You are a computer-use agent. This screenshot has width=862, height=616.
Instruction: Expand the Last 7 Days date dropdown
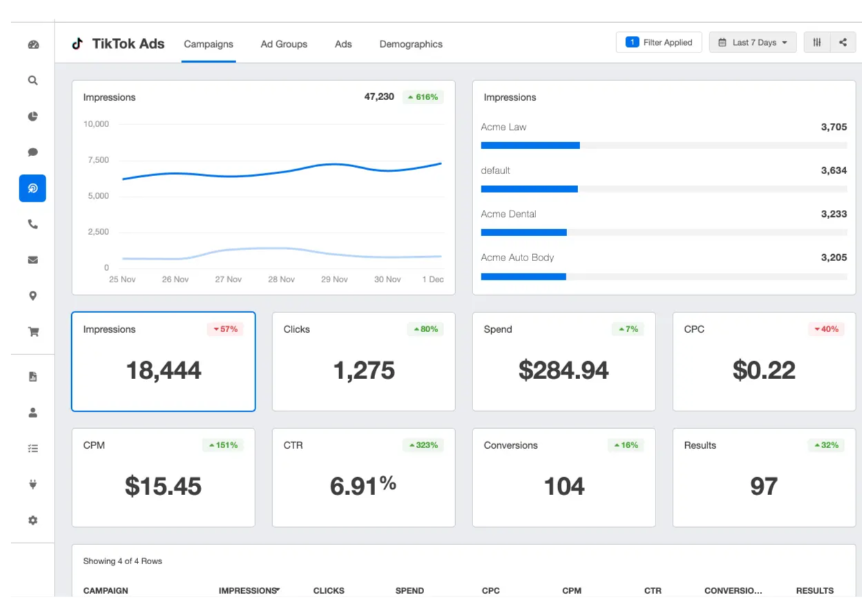point(752,43)
